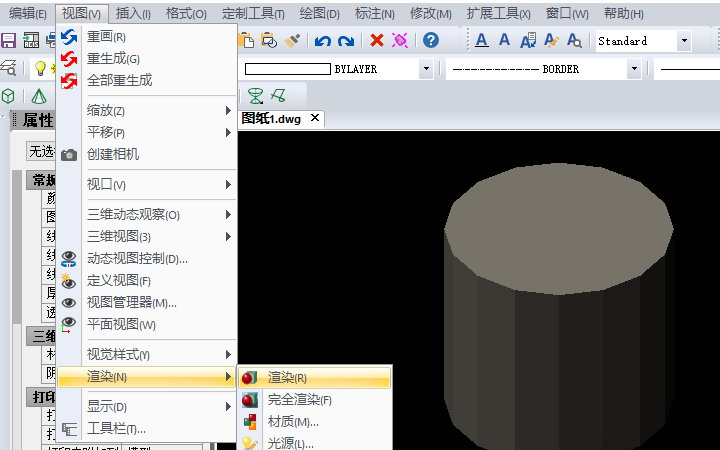Image resolution: width=720 pixels, height=450 pixels.
Task: Click the Match Properties brush icon
Action: coord(292,40)
